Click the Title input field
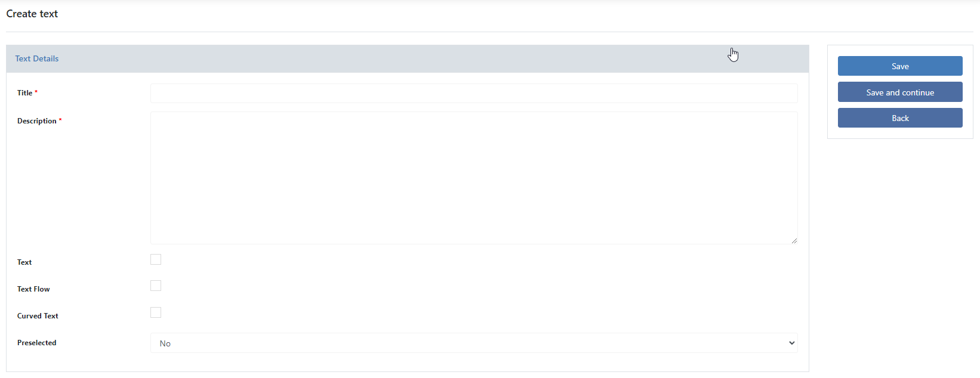The image size is (980, 378). tap(474, 93)
